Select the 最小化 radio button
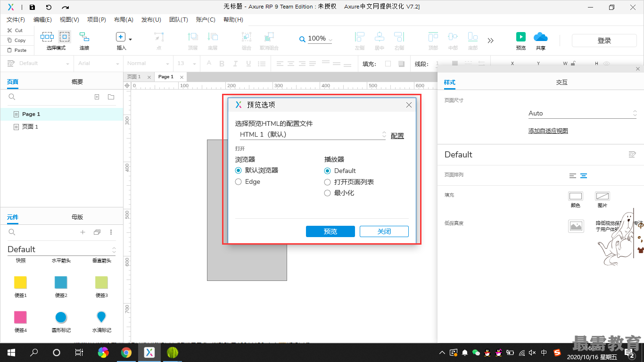The height and width of the screenshot is (362, 644). 328,193
